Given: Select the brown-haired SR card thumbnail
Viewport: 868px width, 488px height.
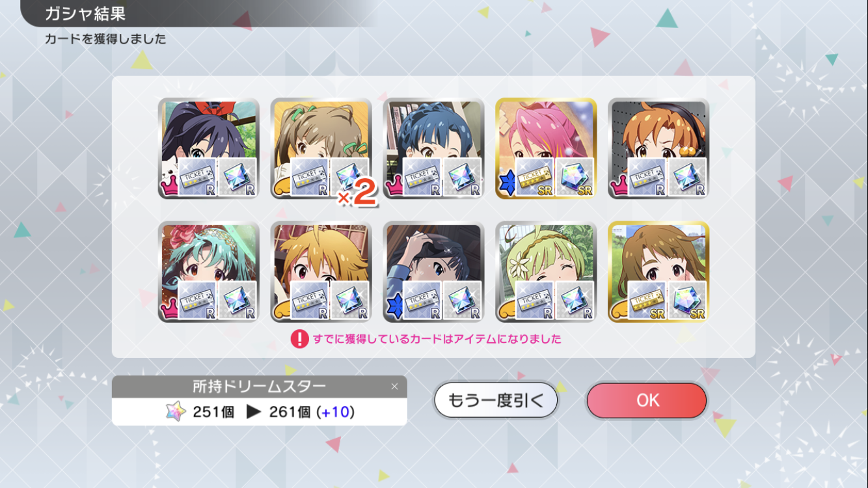Looking at the screenshot, I should [658, 272].
